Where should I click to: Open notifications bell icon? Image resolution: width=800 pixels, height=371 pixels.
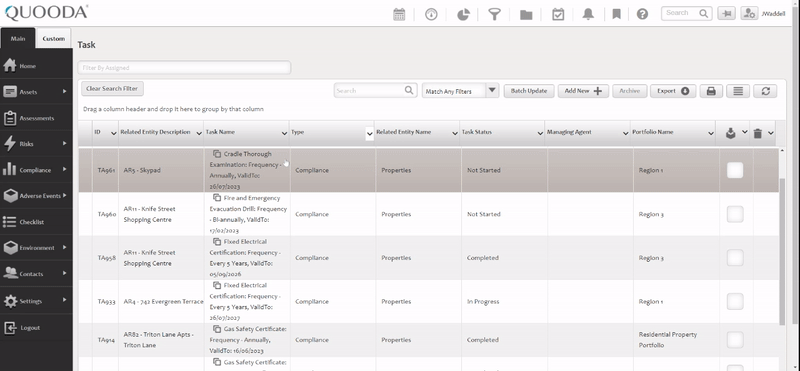[x=588, y=14]
